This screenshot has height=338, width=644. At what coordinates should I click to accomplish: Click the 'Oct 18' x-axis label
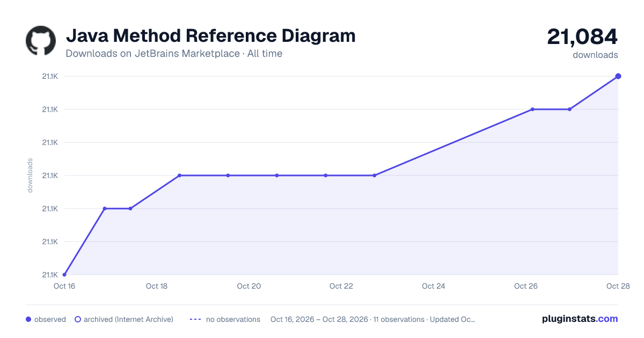click(157, 286)
